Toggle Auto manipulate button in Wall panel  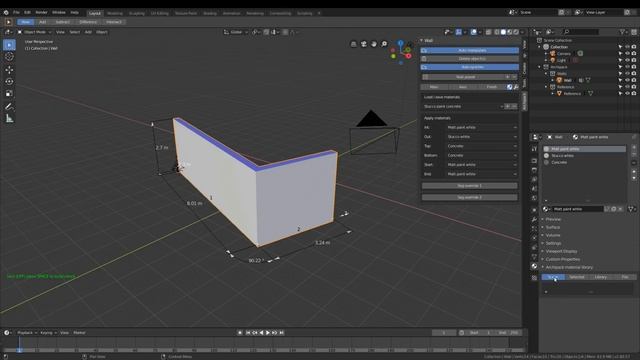click(470, 51)
